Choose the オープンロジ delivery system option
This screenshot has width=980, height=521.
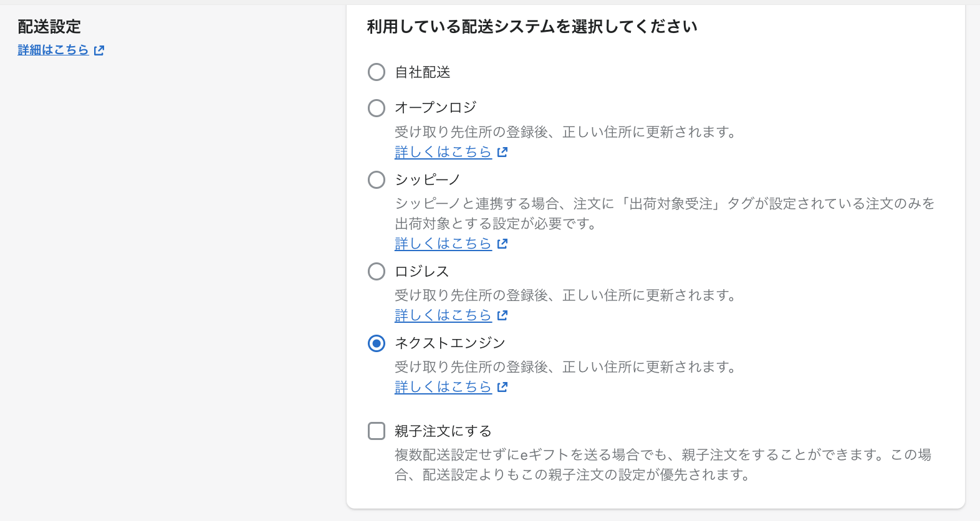(x=377, y=108)
